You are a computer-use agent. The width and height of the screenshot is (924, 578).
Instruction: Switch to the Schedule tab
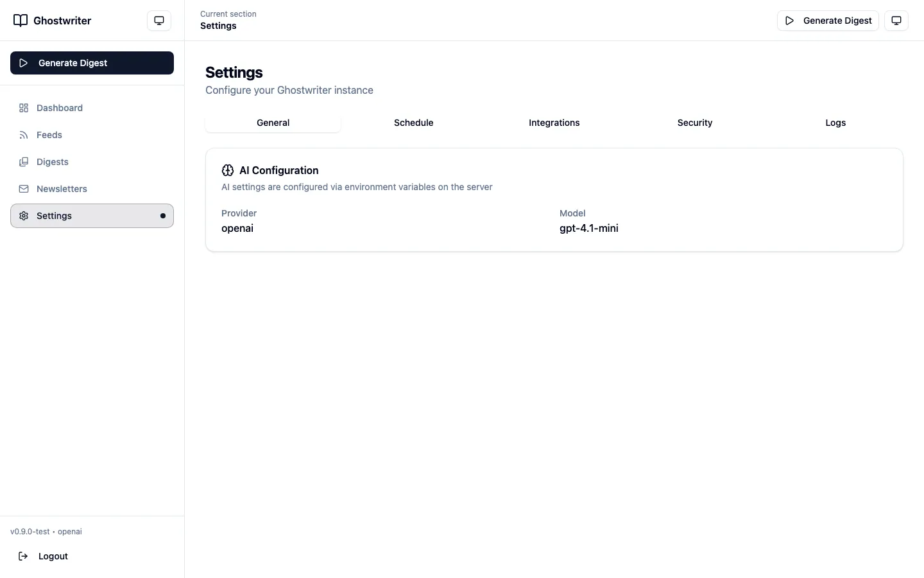coord(413,123)
